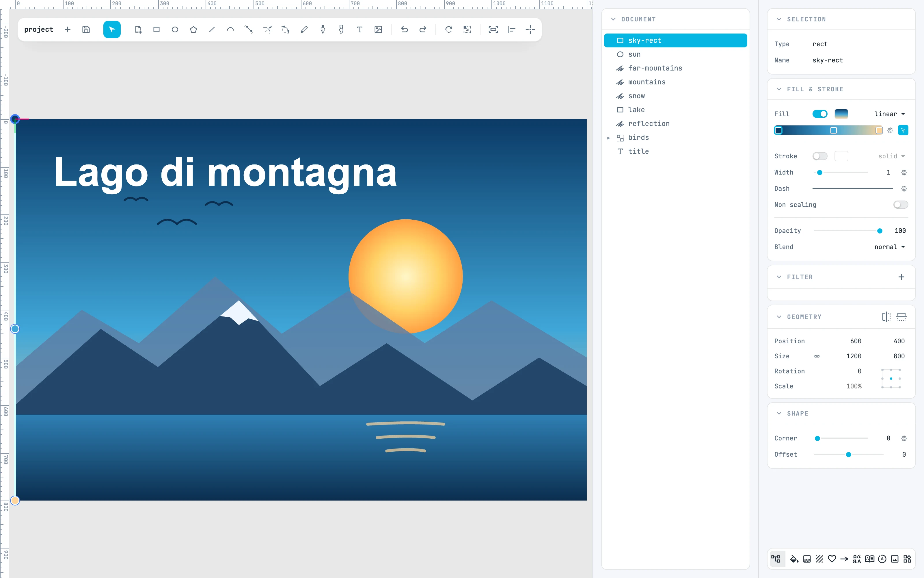Select the title text layer

pos(675,151)
